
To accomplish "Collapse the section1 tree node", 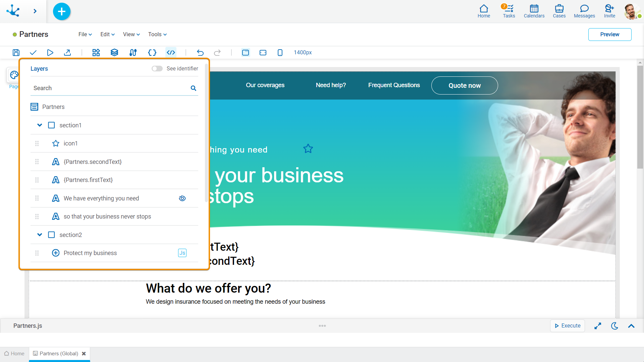I will (40, 125).
